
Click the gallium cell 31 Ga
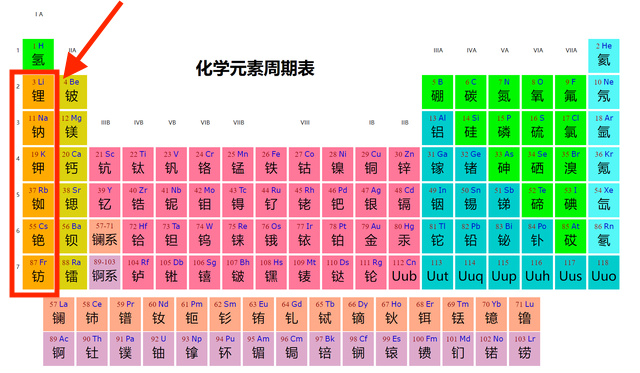437,164
